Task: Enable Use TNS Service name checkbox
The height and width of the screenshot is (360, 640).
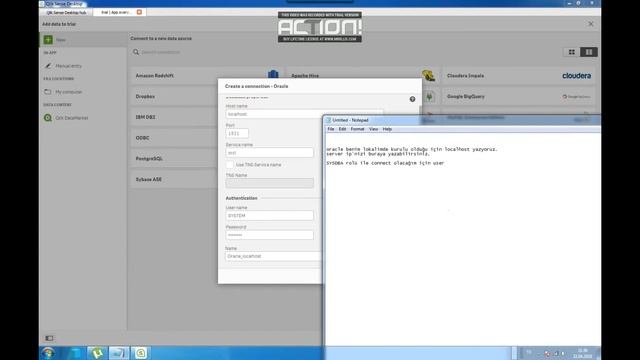Action: pos(230,164)
